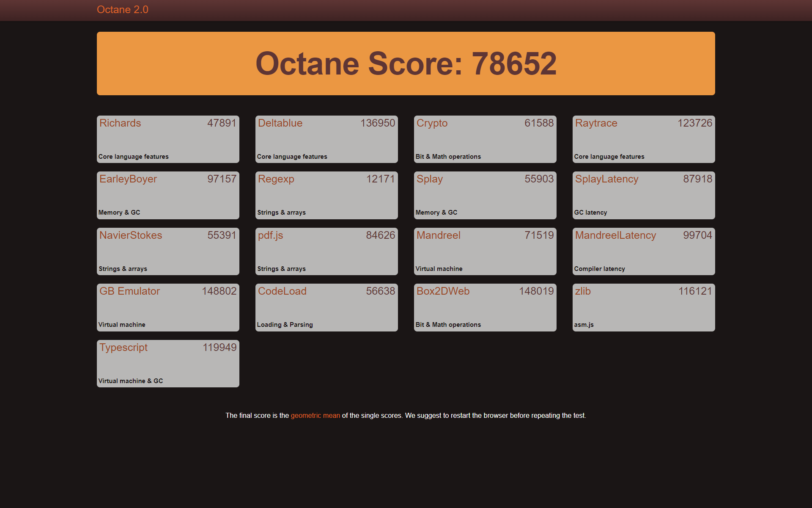812x508 pixels.
Task: Open the GB Emulator benchmark link
Action: coord(129,291)
